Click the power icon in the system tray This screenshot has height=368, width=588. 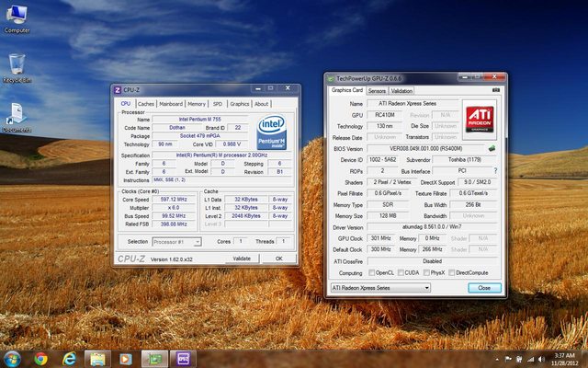click(x=519, y=360)
